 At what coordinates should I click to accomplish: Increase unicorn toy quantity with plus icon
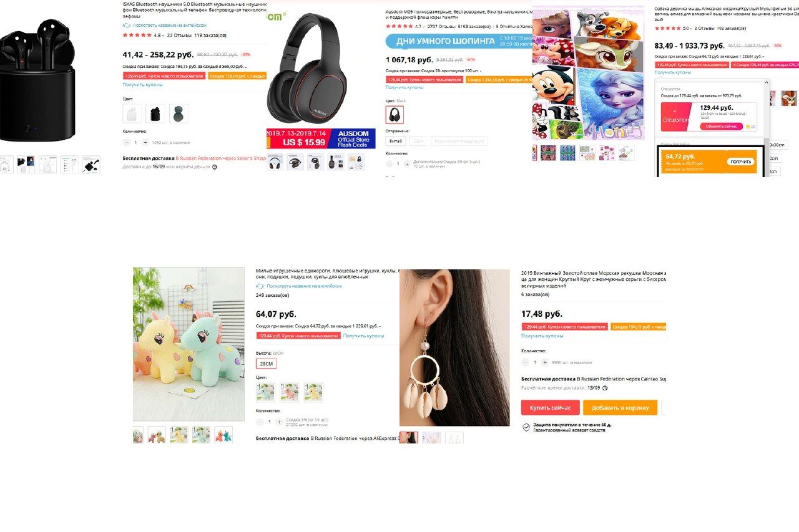pyautogui.click(x=279, y=422)
